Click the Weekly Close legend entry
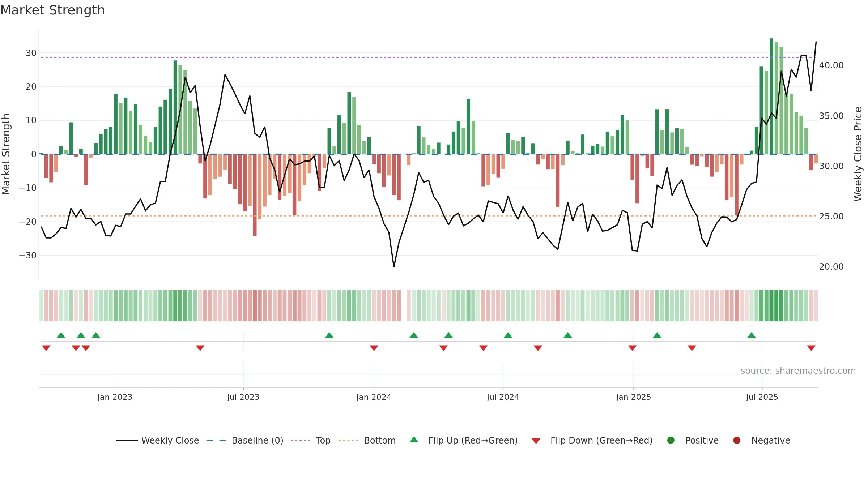 [x=158, y=440]
